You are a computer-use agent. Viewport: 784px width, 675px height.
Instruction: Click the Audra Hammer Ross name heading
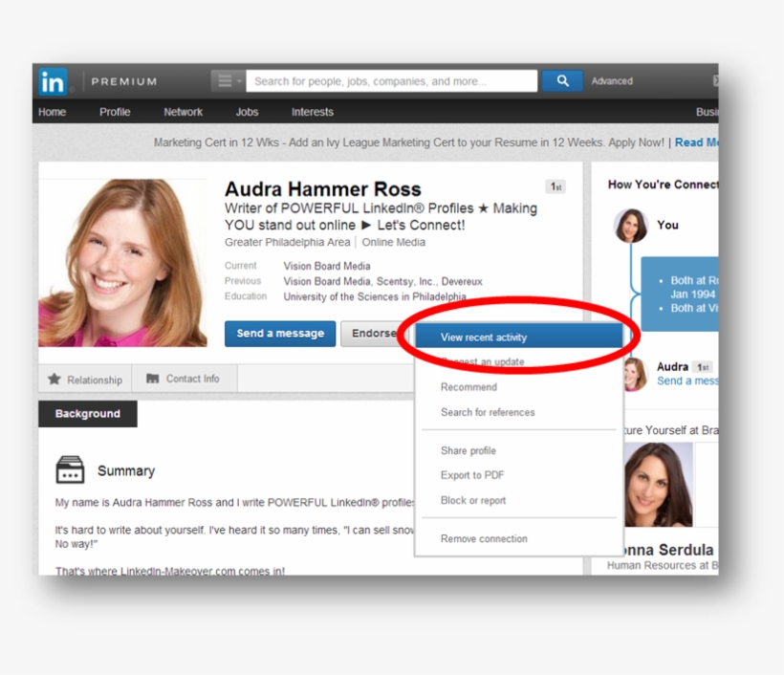[x=323, y=189]
